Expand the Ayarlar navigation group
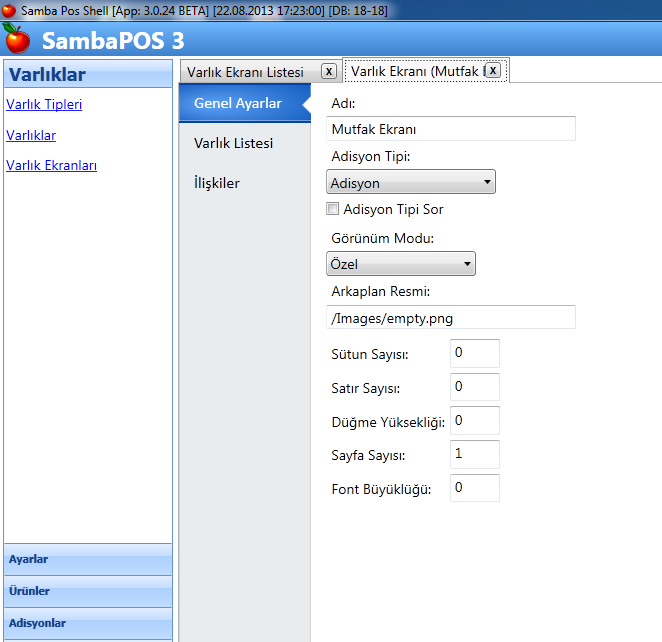 coord(88,559)
